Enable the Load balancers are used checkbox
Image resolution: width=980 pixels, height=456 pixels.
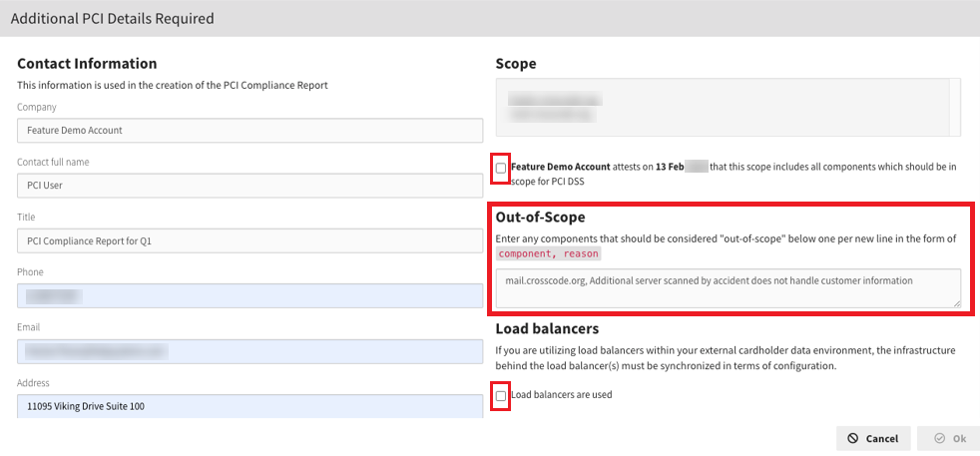pos(501,396)
